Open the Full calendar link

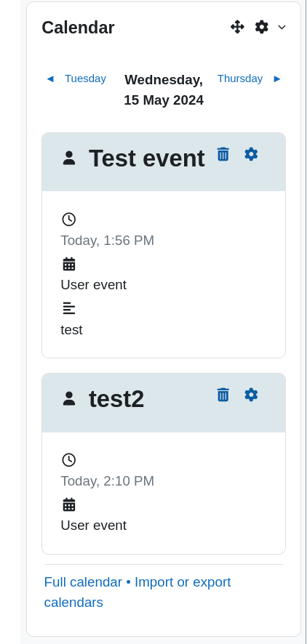[x=83, y=582]
